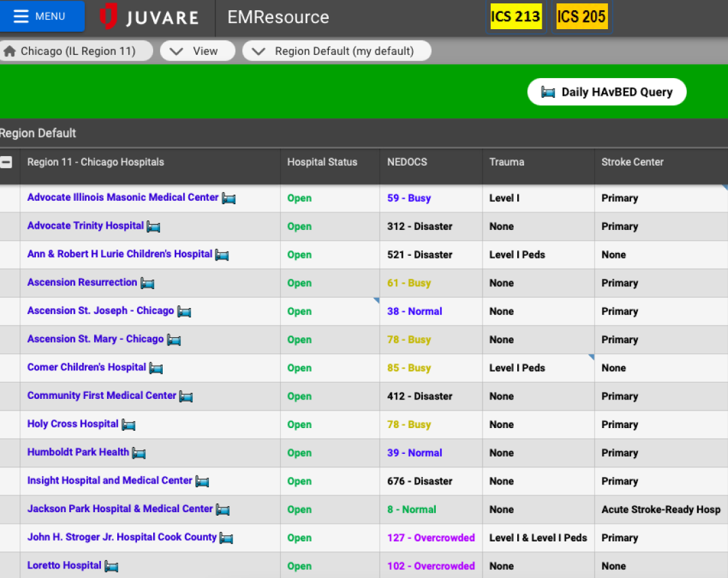Image resolution: width=728 pixels, height=578 pixels.
Task: Click Level I Peds for Comer Children's
Action: [x=517, y=368]
